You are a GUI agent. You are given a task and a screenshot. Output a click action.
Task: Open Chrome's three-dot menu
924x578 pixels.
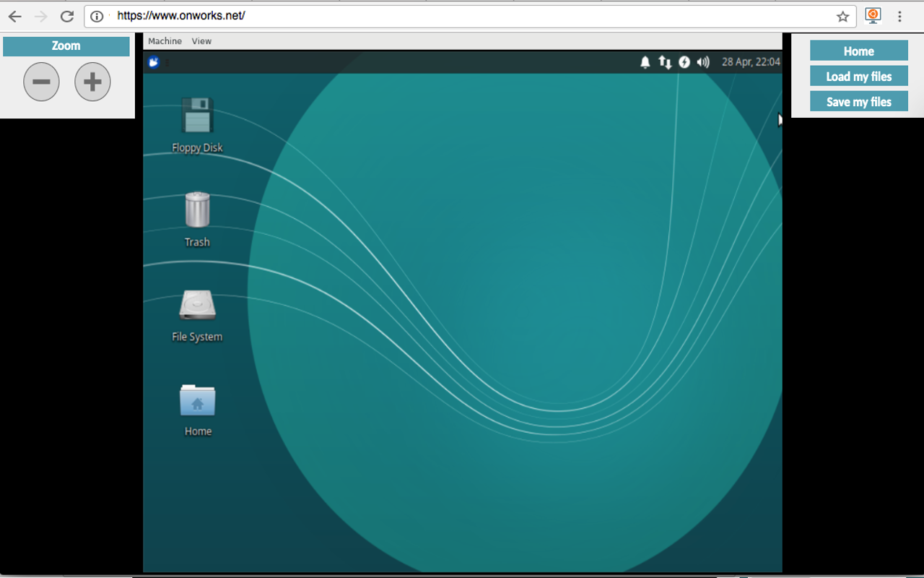pyautogui.click(x=900, y=15)
